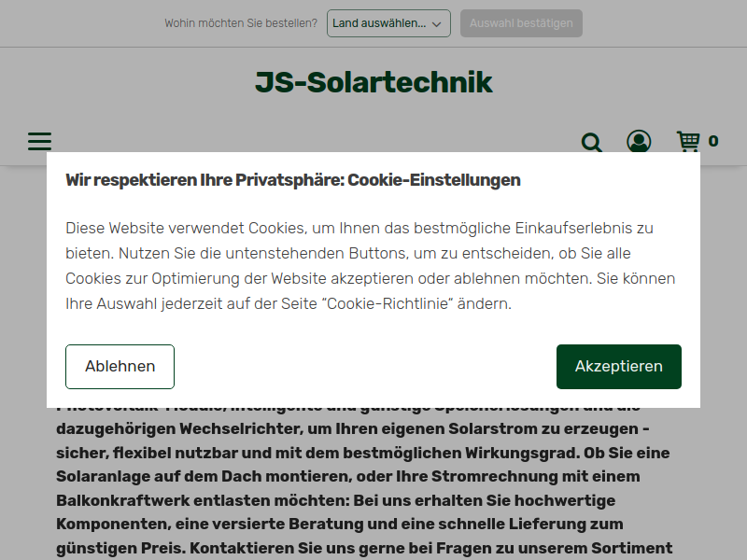Click the cart item count 0
This screenshot has height=560, width=747.
(713, 142)
